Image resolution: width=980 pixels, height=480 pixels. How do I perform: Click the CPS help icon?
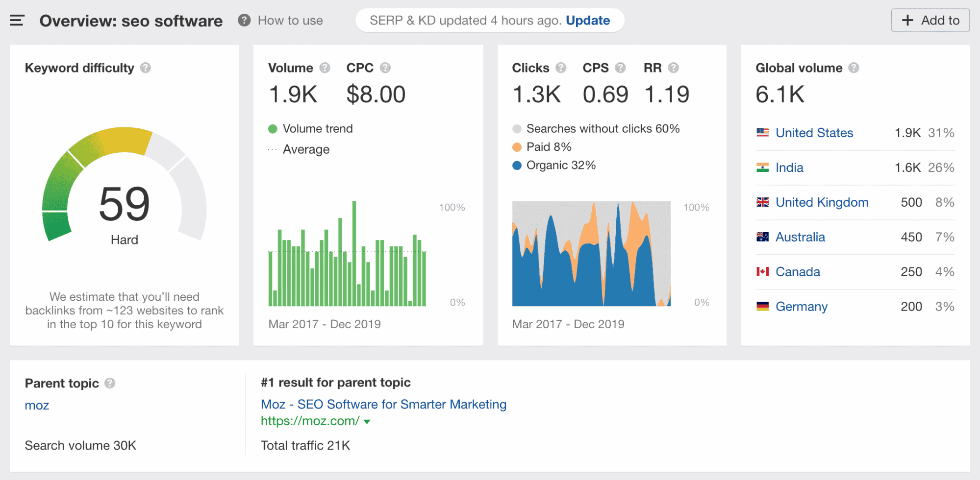(x=620, y=68)
